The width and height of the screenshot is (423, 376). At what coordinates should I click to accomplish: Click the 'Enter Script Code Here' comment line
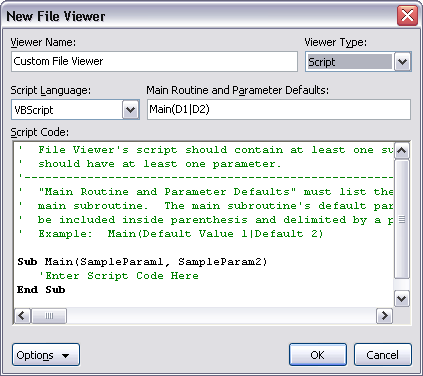point(119,276)
